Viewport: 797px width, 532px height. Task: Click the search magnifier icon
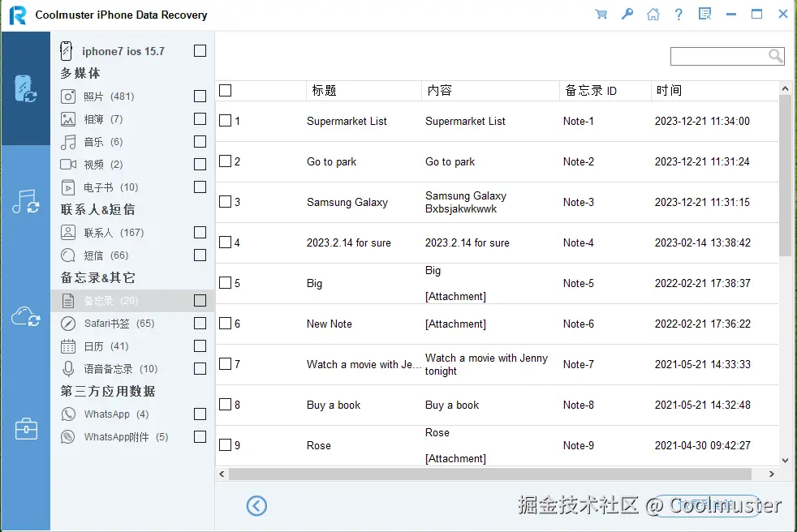[775, 56]
